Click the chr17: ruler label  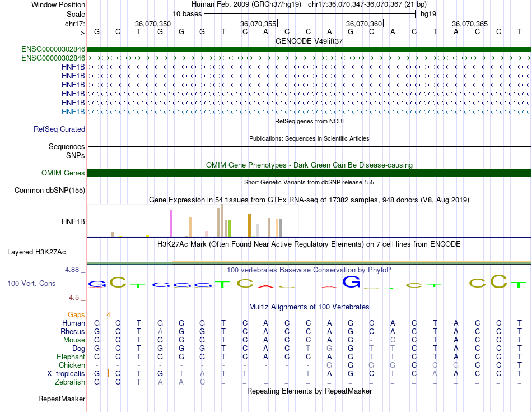[74, 24]
